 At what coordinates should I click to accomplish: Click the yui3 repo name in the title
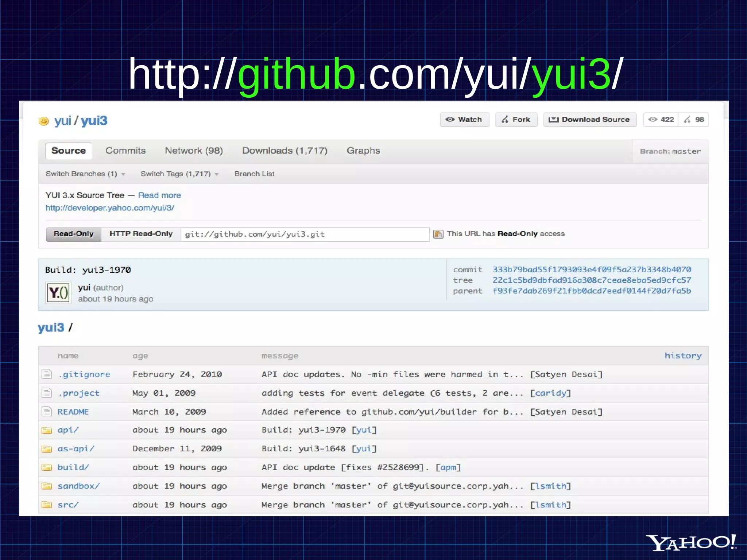coord(94,121)
